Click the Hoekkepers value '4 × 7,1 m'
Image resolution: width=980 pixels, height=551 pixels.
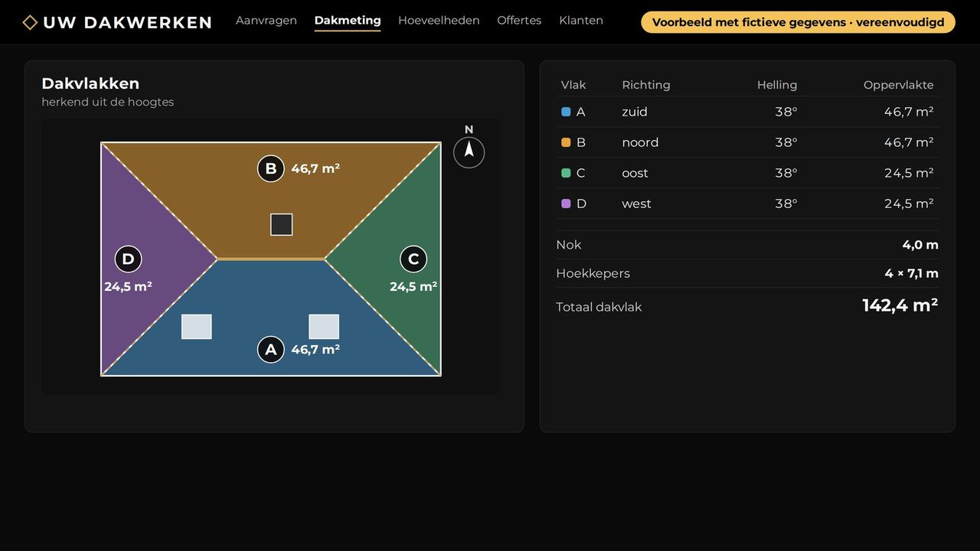point(912,273)
